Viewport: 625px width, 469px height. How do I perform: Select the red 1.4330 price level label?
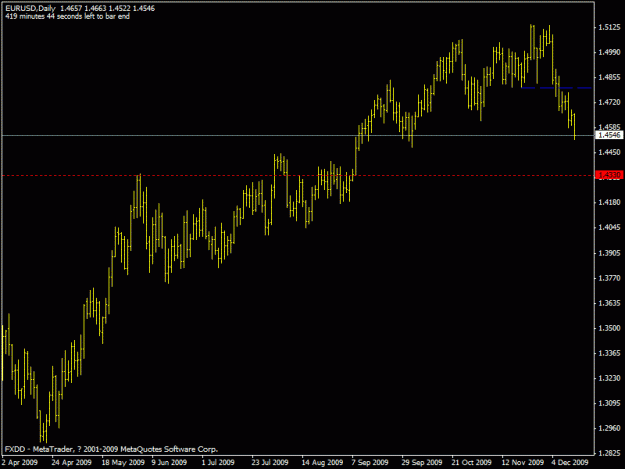pyautogui.click(x=609, y=175)
